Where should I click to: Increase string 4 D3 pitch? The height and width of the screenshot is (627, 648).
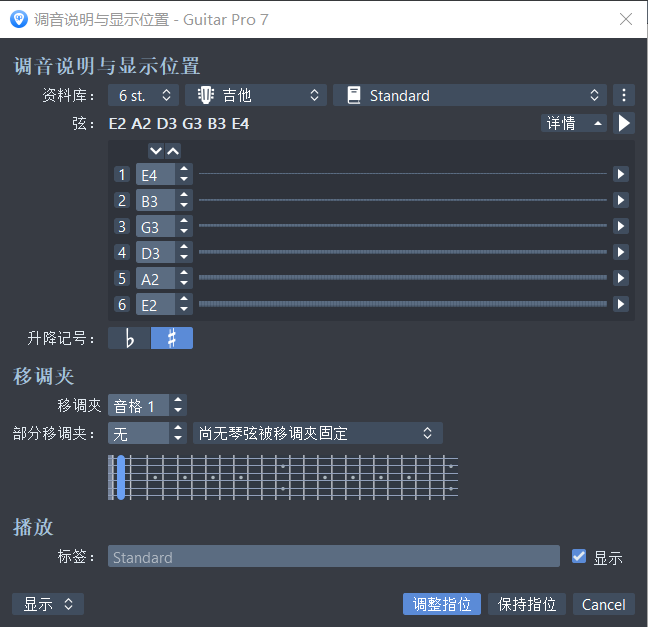184,247
